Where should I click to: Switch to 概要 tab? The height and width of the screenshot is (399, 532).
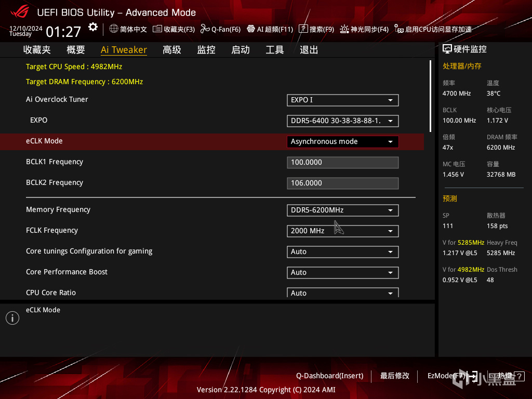click(76, 50)
